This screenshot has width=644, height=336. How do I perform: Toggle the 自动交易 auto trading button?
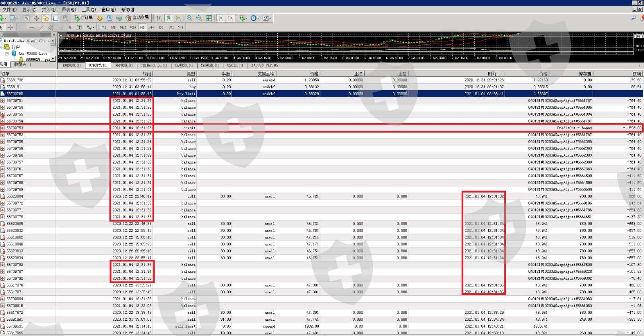[x=137, y=18]
